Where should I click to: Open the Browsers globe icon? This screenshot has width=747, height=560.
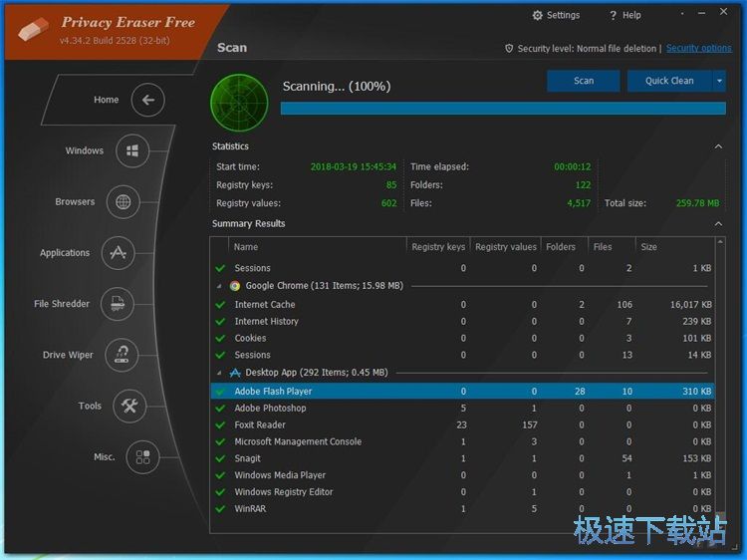[x=123, y=202]
